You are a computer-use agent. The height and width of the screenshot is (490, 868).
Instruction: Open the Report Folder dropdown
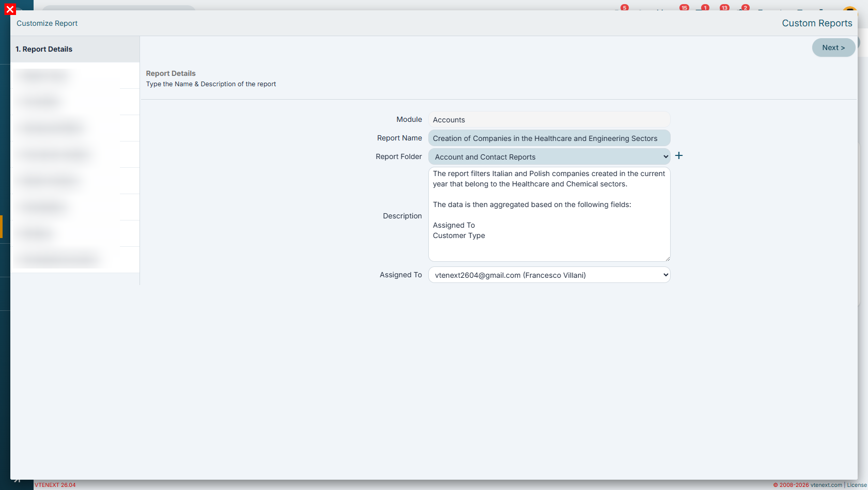coord(549,157)
